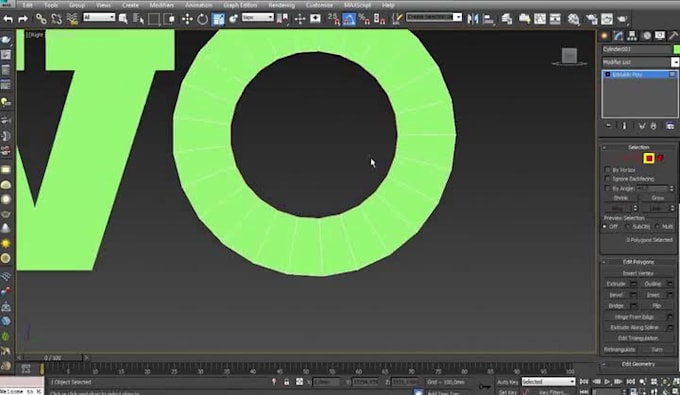680x395 pixels.
Task: Enable the By Vertex checkbox
Action: (608, 170)
